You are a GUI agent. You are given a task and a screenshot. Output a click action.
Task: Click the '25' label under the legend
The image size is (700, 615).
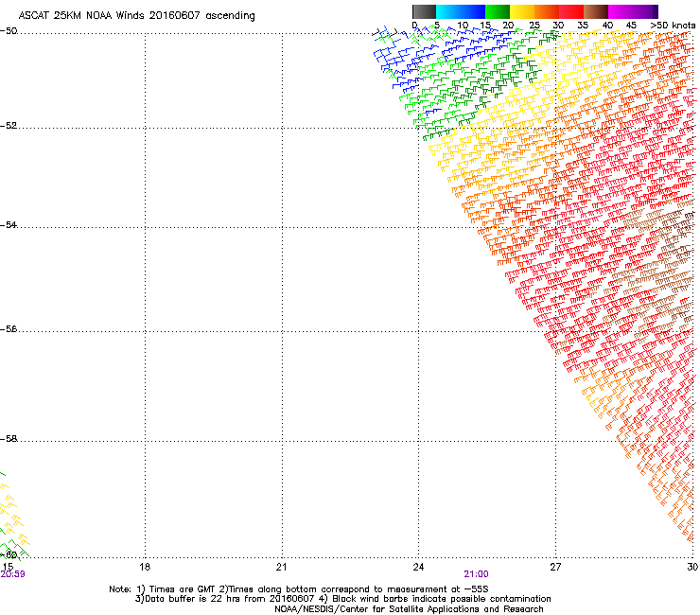point(534,26)
